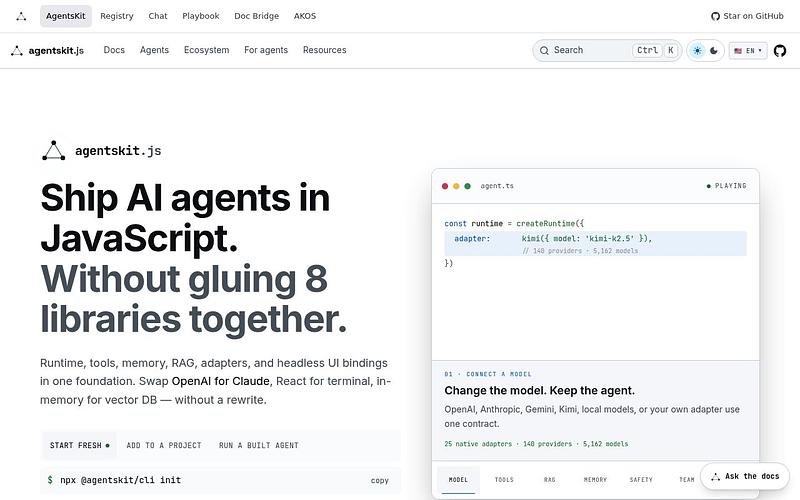The width and height of the screenshot is (800, 500).
Task: Click green window dot in code demo
Action: (x=467, y=186)
